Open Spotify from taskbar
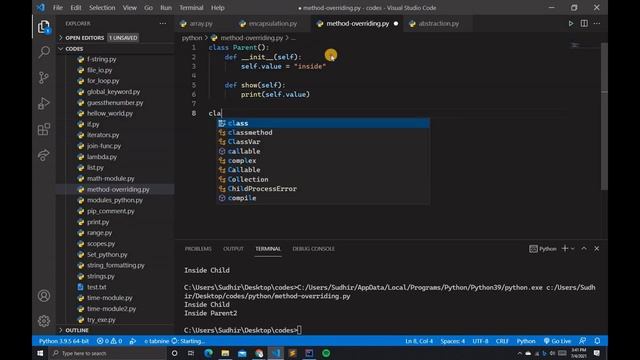The width and height of the screenshot is (640, 360). [x=326, y=353]
